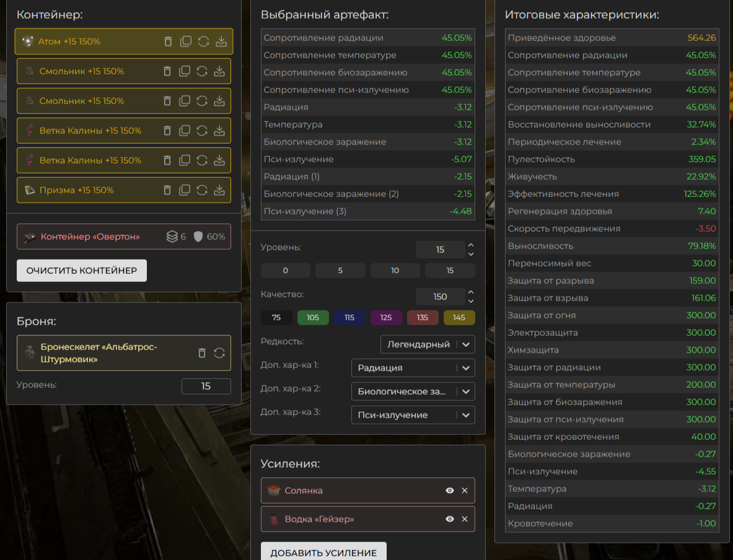
Task: Select level preset 10
Action: [x=395, y=270]
